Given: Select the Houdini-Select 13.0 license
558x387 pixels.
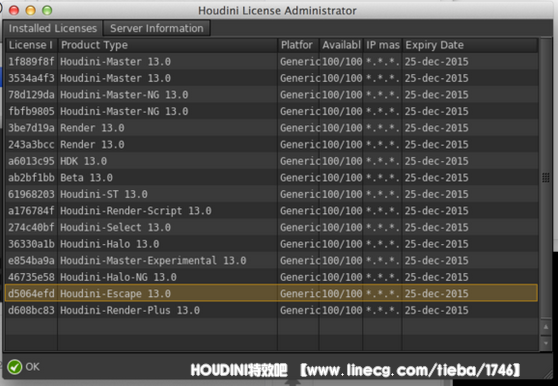Looking at the screenshot, I should [272, 227].
